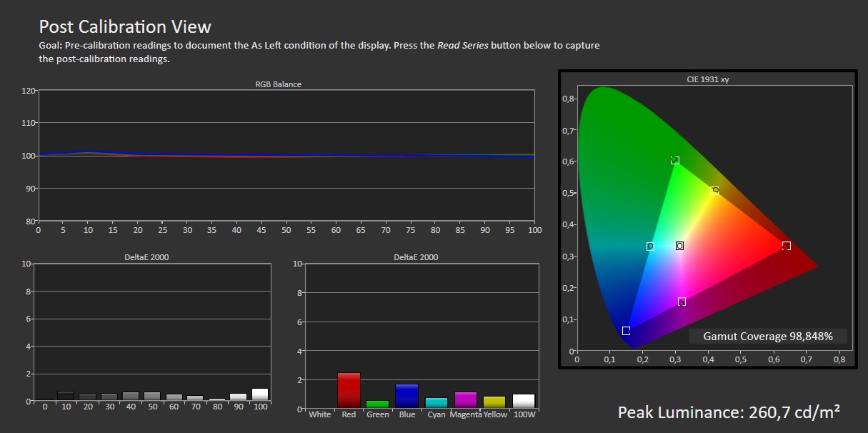Click the CIE 1931 xy chart title
Screen dimensions: 868x433
(707, 79)
